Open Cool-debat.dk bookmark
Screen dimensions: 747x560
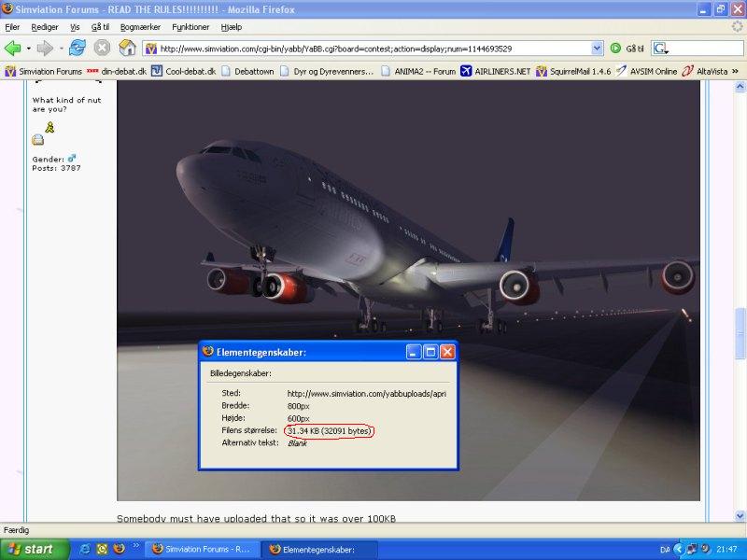point(183,72)
